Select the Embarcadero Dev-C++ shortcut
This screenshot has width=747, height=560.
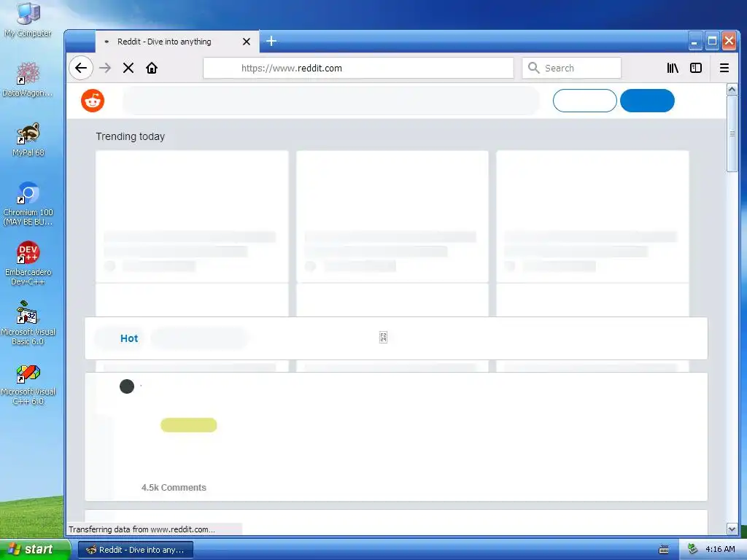28,263
